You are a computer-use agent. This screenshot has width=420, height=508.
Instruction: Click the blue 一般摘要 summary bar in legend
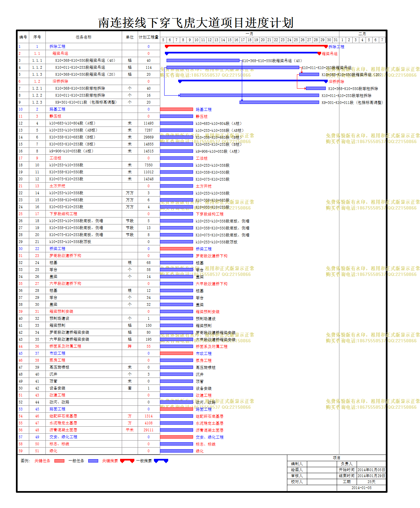pyautogui.click(x=161, y=461)
